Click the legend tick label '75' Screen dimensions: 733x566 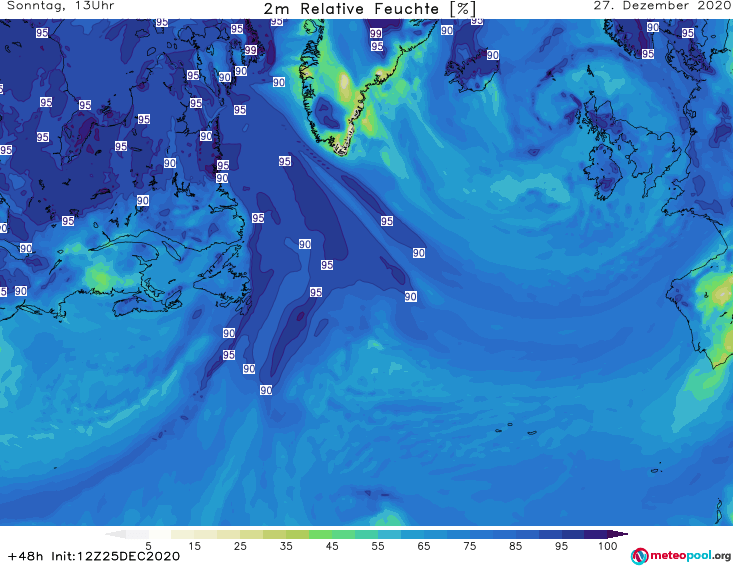(470, 546)
